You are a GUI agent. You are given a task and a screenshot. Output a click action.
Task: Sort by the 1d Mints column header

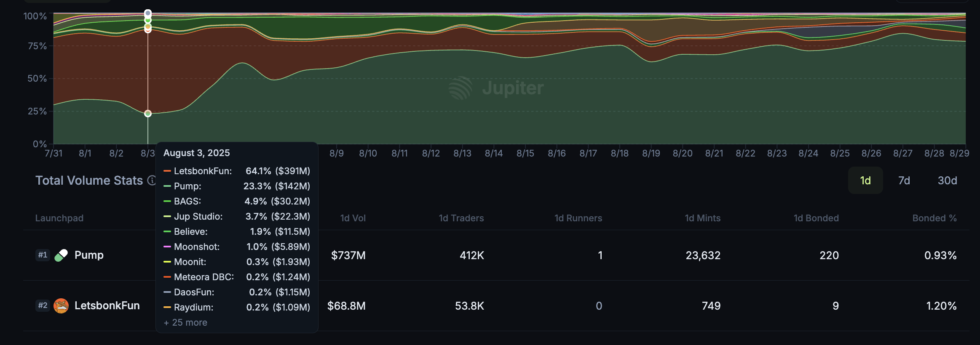coord(703,218)
